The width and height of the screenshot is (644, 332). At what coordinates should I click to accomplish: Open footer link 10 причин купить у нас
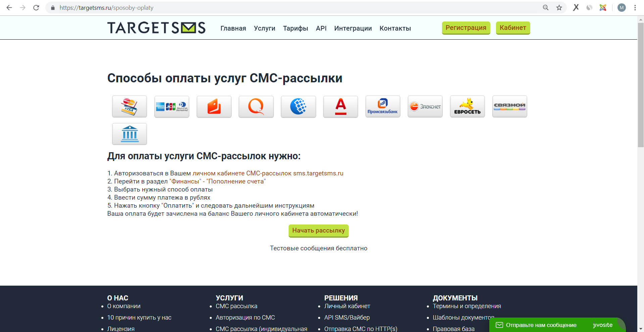coord(139,318)
